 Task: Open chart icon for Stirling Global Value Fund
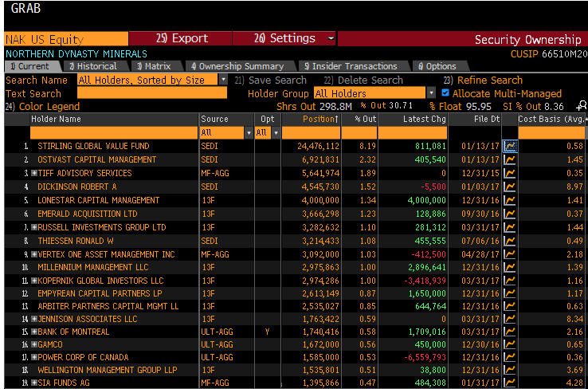(510, 147)
